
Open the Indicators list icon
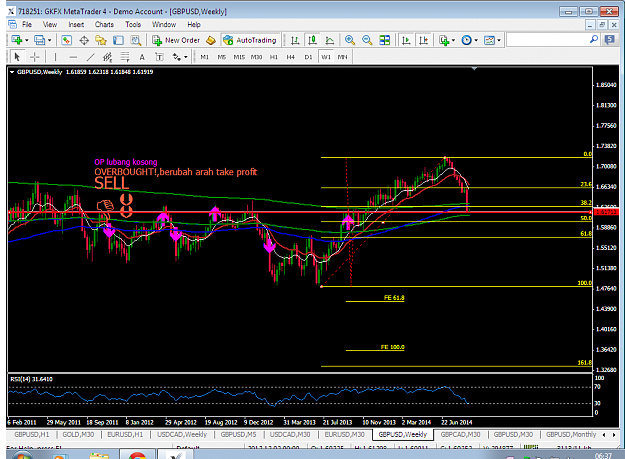point(444,40)
